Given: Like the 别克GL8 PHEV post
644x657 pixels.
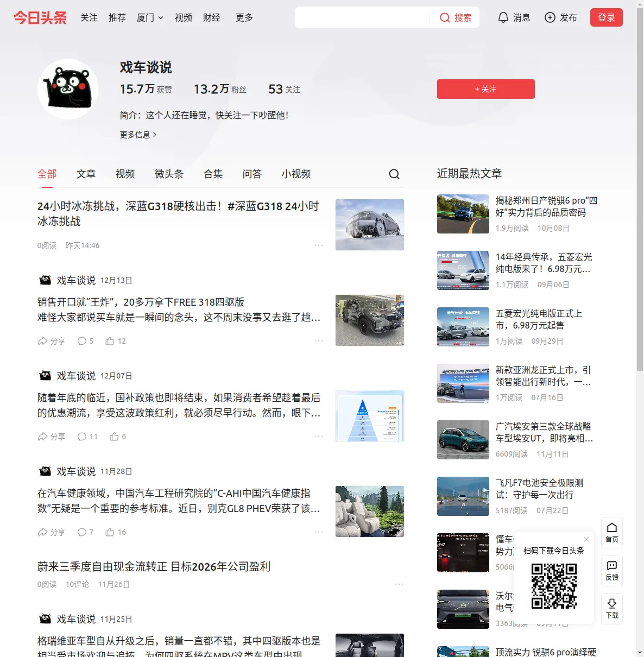Looking at the screenshot, I should 116,532.
